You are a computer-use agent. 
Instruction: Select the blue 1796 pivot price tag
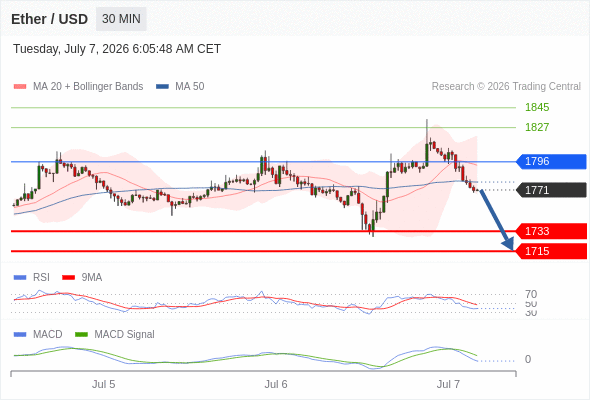[x=551, y=161]
